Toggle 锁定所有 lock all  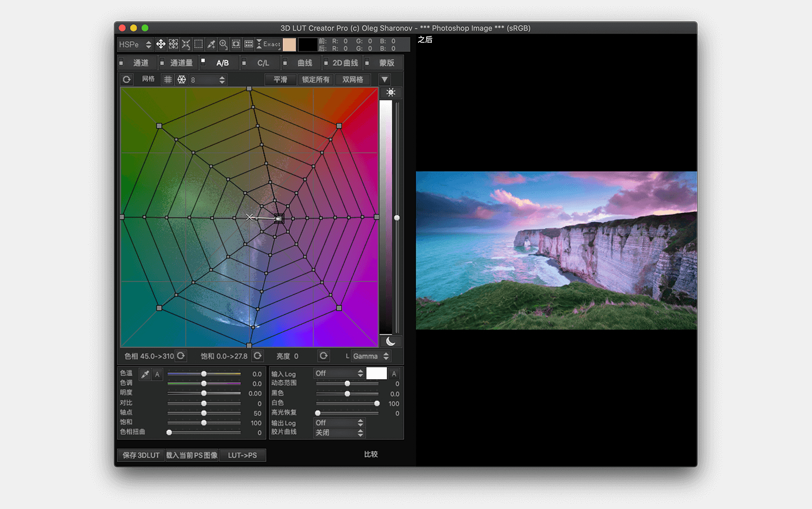316,79
